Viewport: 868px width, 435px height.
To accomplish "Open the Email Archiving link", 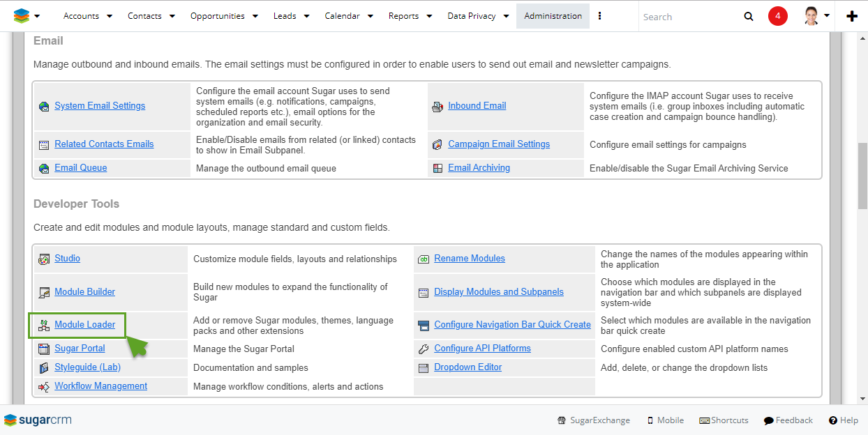I will (479, 168).
